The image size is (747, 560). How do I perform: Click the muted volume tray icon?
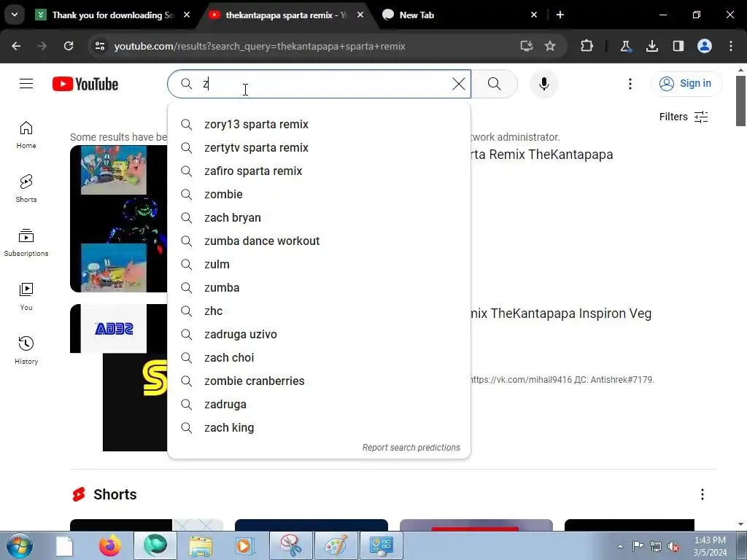pos(673,546)
